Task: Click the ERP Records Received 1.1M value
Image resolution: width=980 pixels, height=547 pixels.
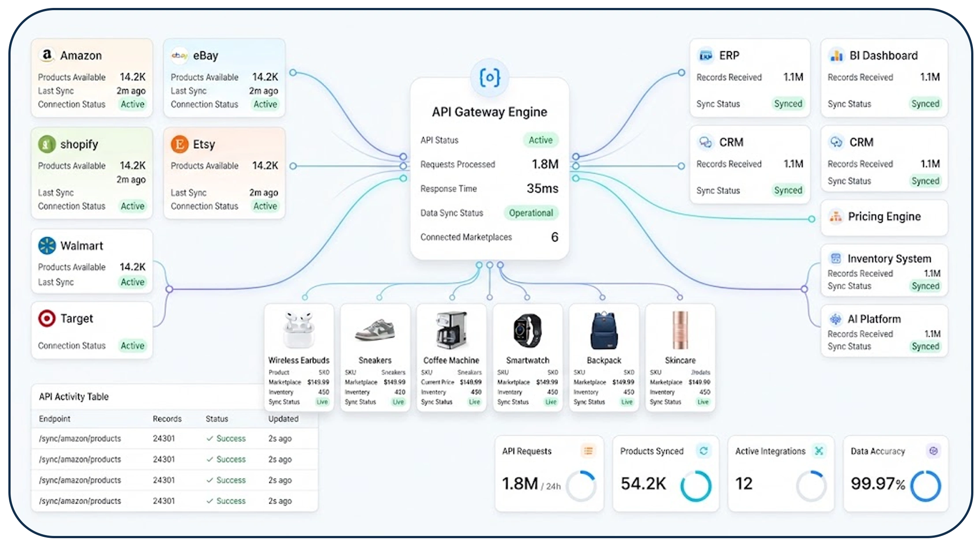Action: [x=793, y=77]
